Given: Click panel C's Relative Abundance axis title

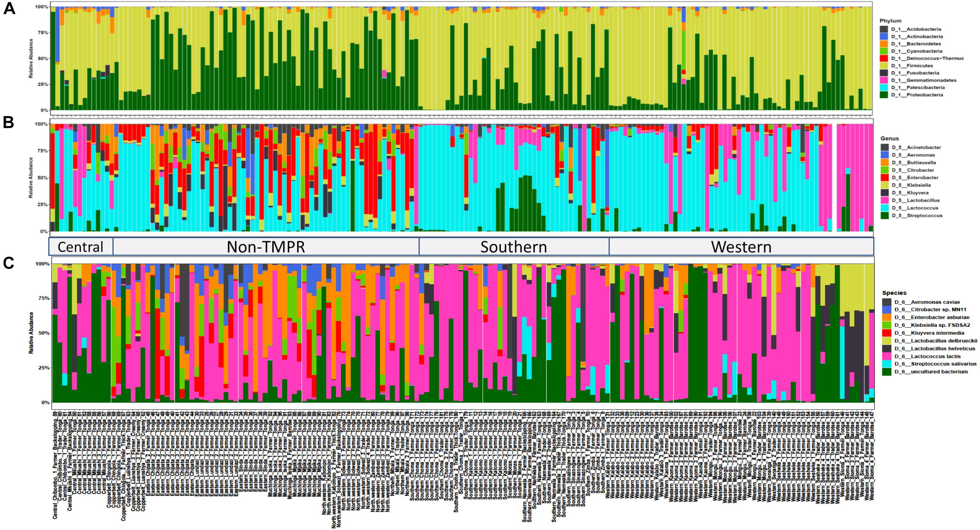Looking at the screenshot, I should click(31, 333).
